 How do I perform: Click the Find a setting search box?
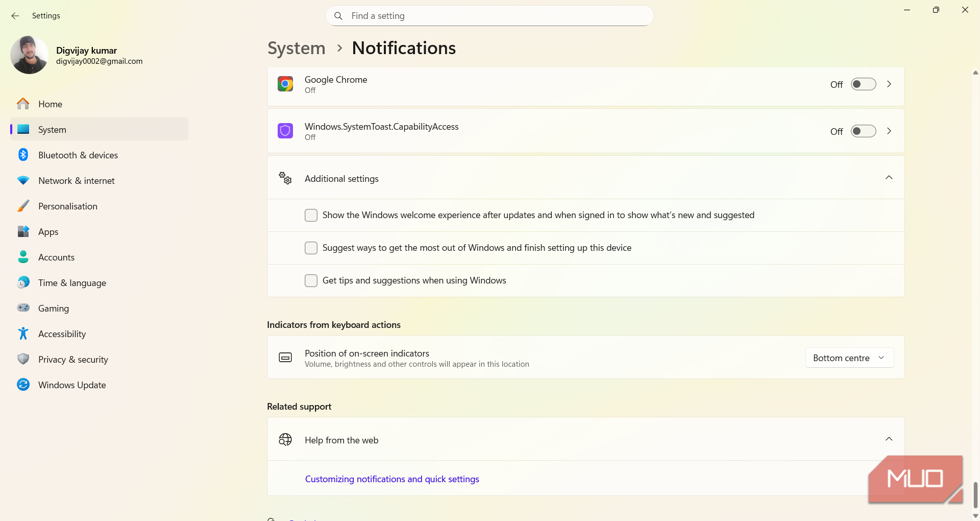point(489,16)
